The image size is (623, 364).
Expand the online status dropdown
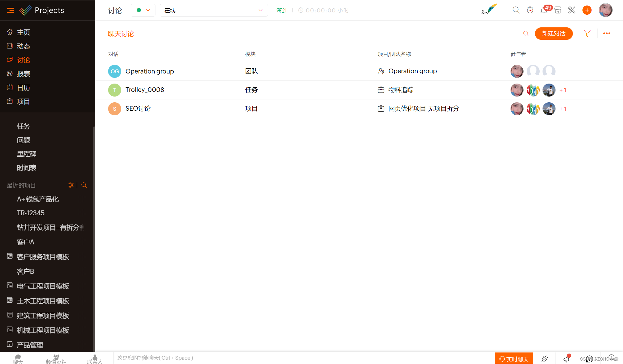pos(260,10)
